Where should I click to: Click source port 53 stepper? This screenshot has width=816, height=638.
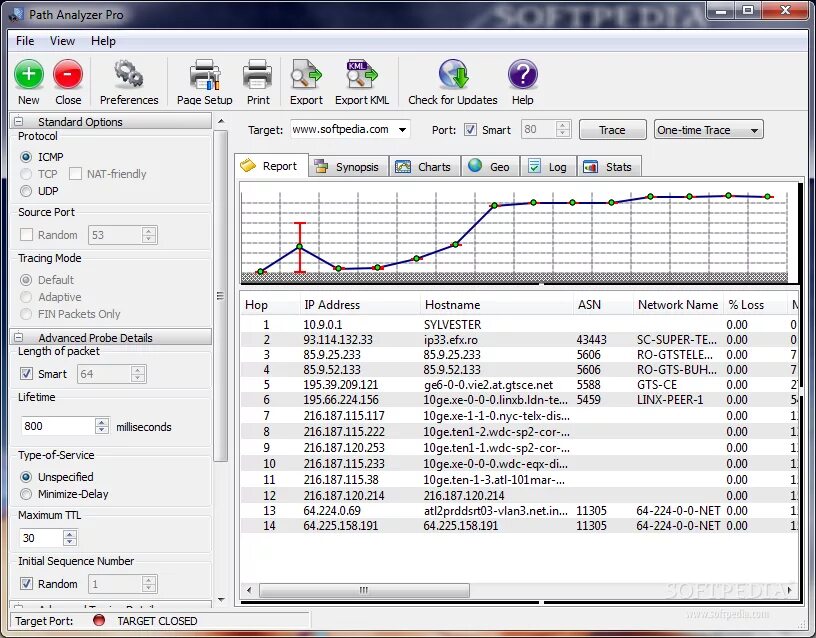point(149,235)
